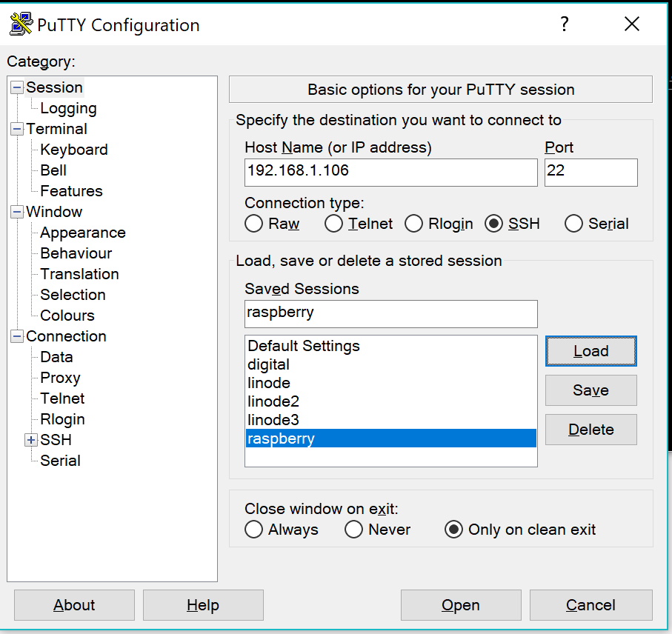The image size is (672, 634).
Task: Select the Window category
Action: coord(54,212)
